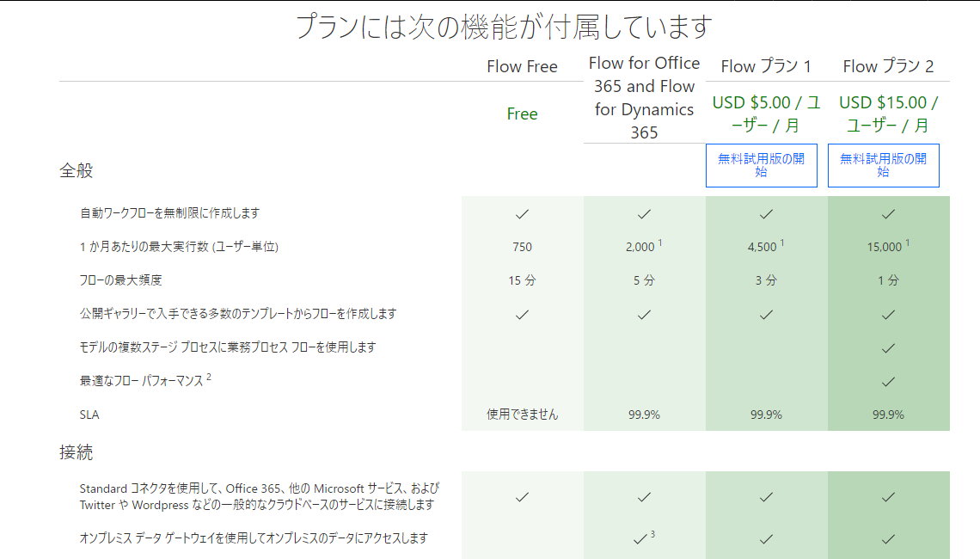Click the green Free price label
Screen dimensions: 980x559
coord(522,114)
